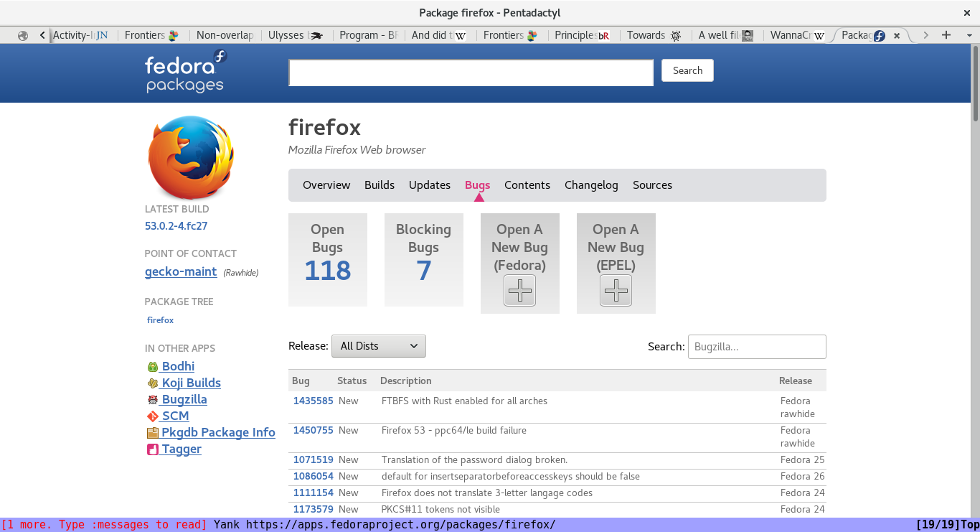
Task: Click the package search input field
Action: tap(471, 73)
